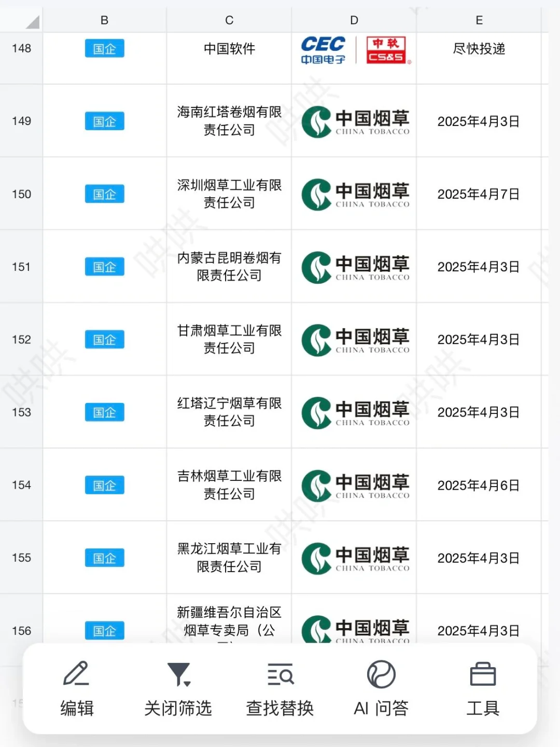Select row 150 header
The height and width of the screenshot is (747, 560).
pyautogui.click(x=21, y=194)
